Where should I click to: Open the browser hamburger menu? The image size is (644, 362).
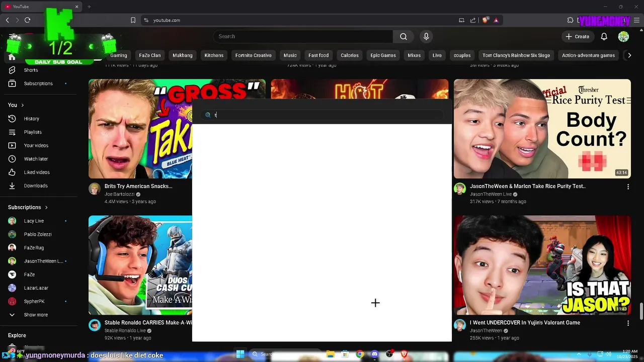[637, 20]
